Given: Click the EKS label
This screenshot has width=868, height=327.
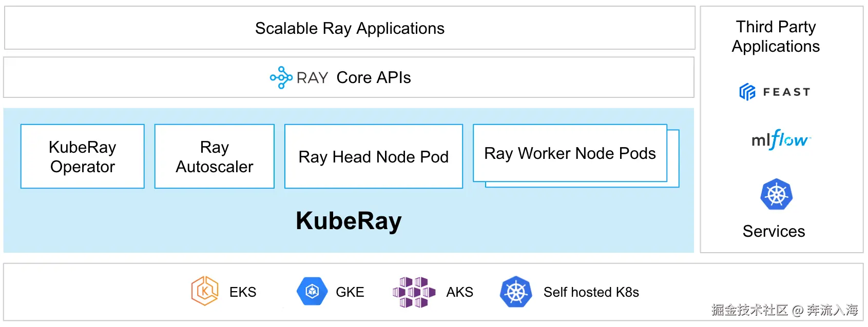Looking at the screenshot, I should (x=243, y=292).
